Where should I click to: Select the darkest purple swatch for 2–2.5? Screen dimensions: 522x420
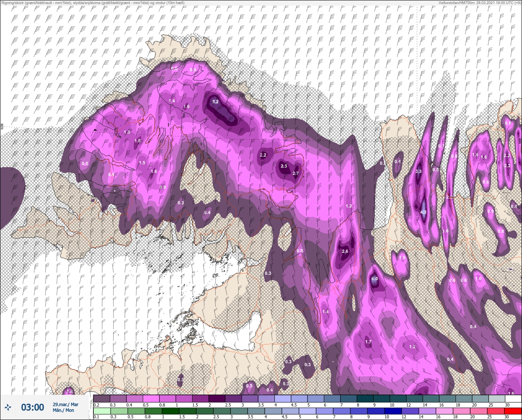tap(217, 398)
